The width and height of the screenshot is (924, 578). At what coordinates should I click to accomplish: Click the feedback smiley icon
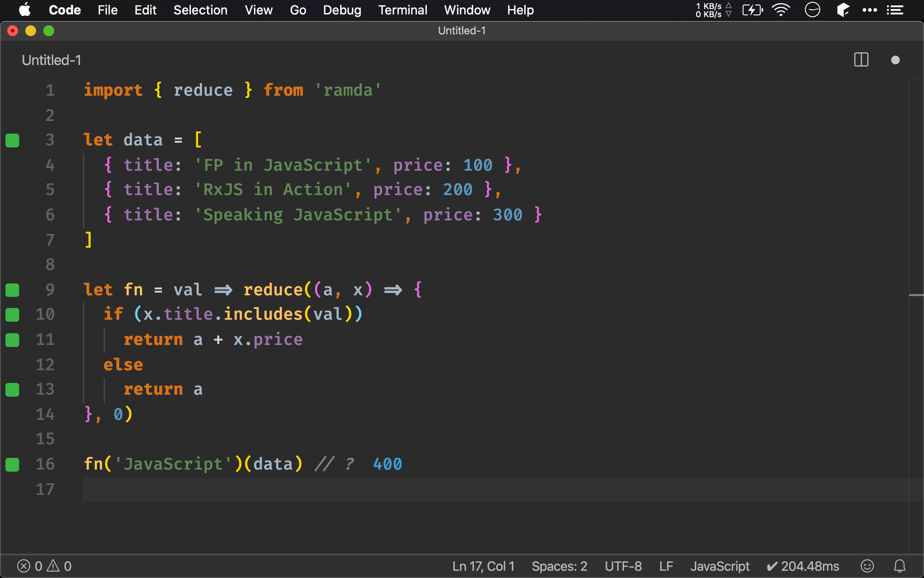tap(867, 566)
